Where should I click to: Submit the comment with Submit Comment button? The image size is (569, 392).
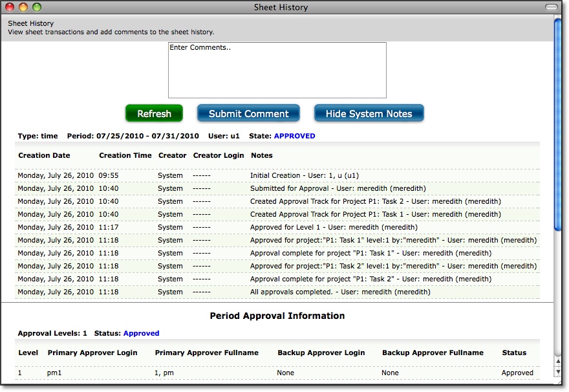click(248, 113)
